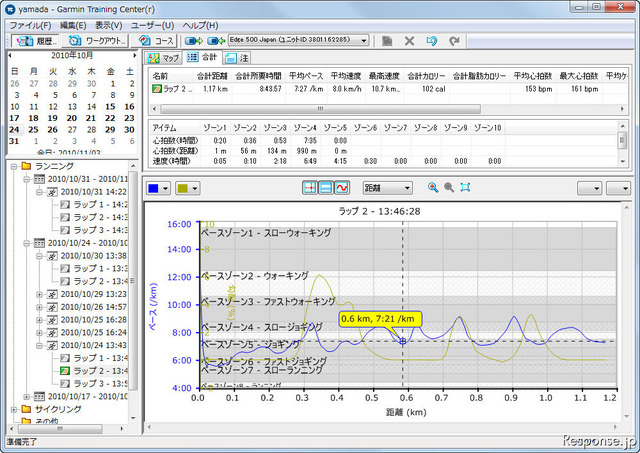Click the 平均心拍数 column header
This screenshot has width=640, height=453.
(x=533, y=76)
